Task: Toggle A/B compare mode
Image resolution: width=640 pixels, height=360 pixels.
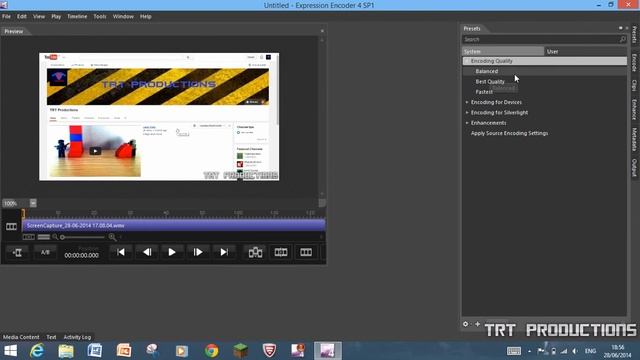Action: pyautogui.click(x=45, y=253)
